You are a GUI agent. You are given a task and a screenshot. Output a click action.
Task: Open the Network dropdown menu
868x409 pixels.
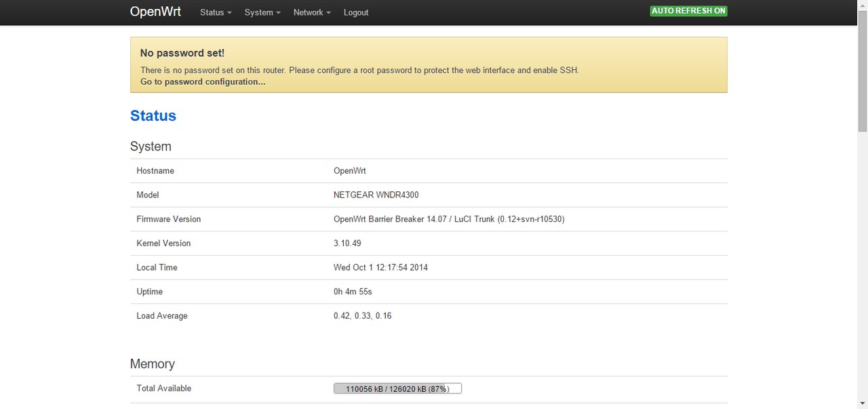point(312,12)
